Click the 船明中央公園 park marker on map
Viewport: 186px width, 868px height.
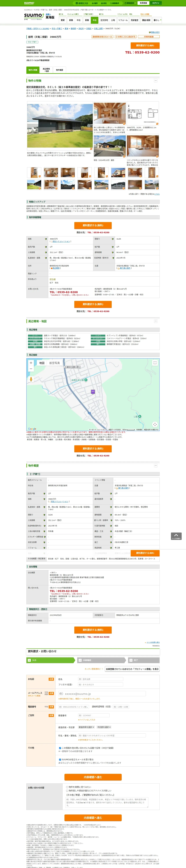[86, 380]
